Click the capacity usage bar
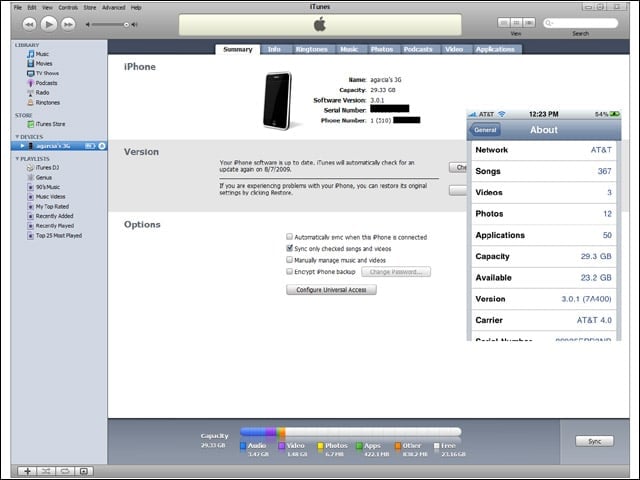640x480 pixels. 351,432
